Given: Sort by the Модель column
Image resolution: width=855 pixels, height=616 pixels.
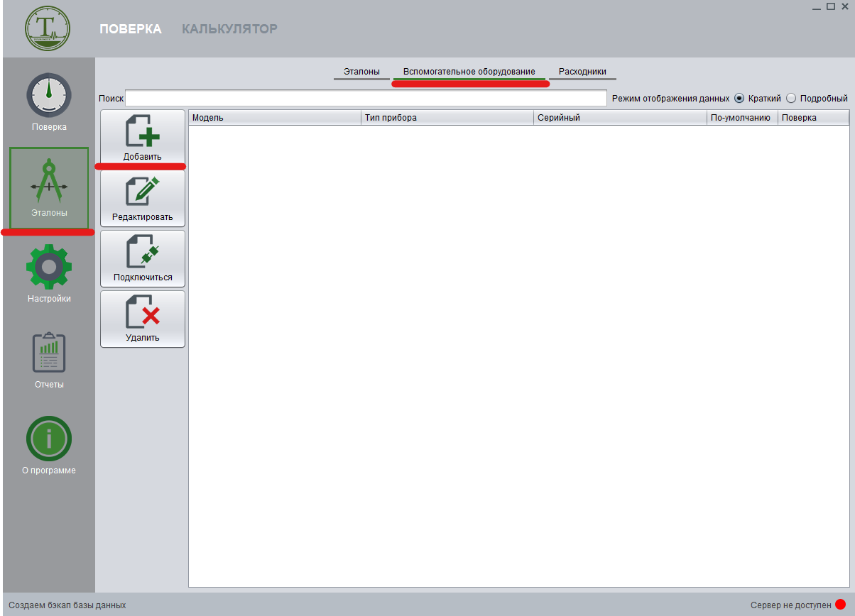Looking at the screenshot, I should click(273, 117).
